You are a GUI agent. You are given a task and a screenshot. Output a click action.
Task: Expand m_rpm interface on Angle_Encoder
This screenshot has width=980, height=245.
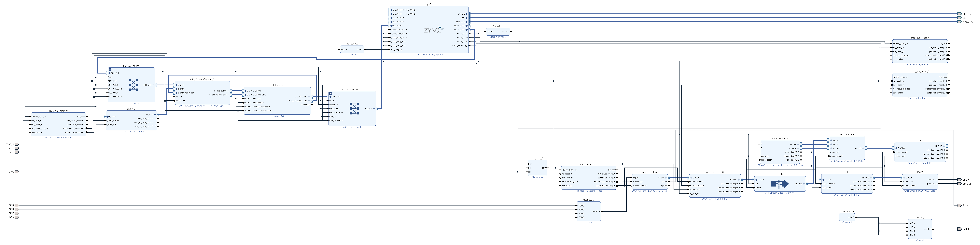(x=798, y=144)
